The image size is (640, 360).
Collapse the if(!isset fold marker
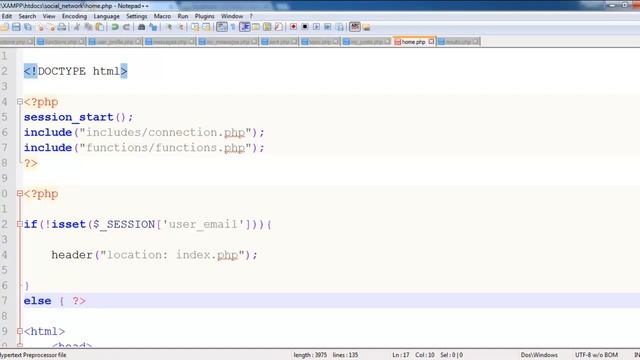(x=20, y=224)
